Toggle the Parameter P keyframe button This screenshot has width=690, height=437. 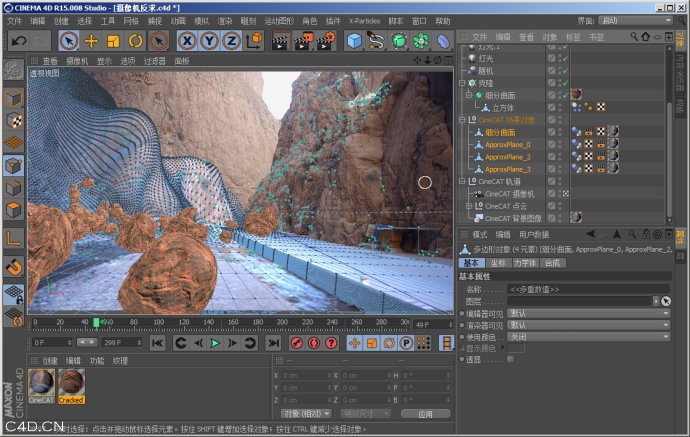(x=406, y=343)
